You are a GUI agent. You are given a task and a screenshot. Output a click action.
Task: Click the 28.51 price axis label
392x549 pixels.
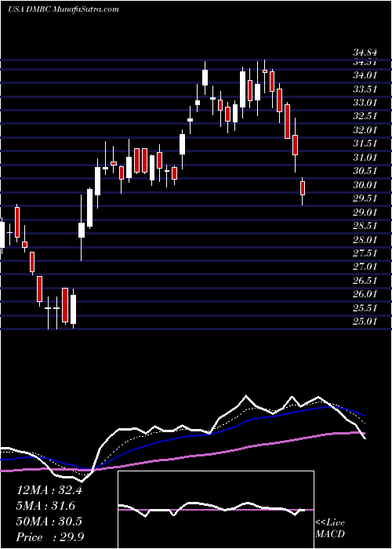pyautogui.click(x=365, y=226)
